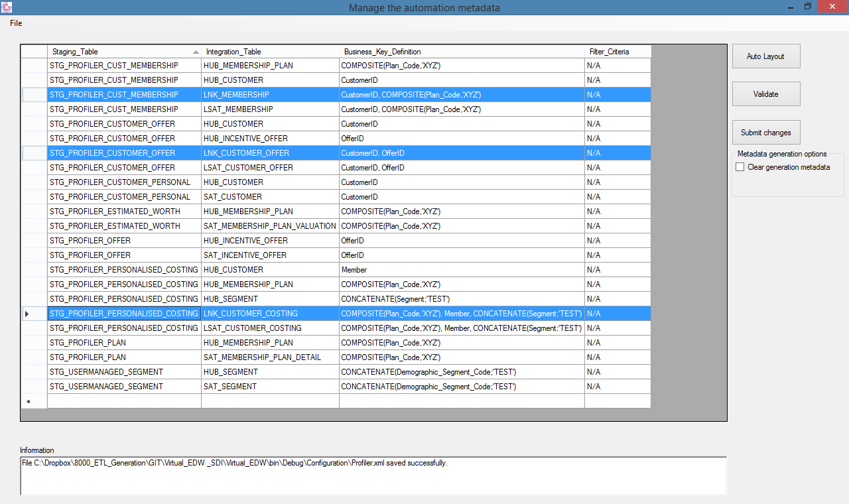Select the LSAT_MEMBERSHIP cell
The height and width of the screenshot is (504, 849).
tap(270, 109)
